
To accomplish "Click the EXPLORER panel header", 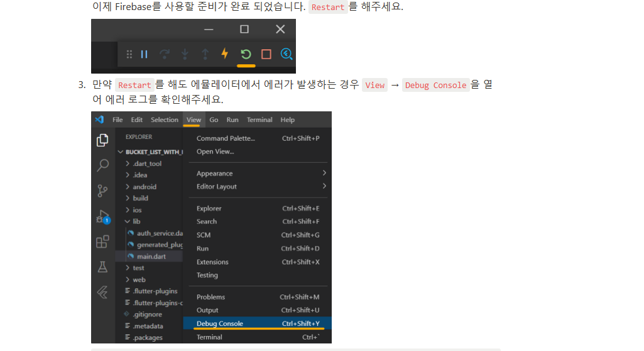I will coord(139,137).
